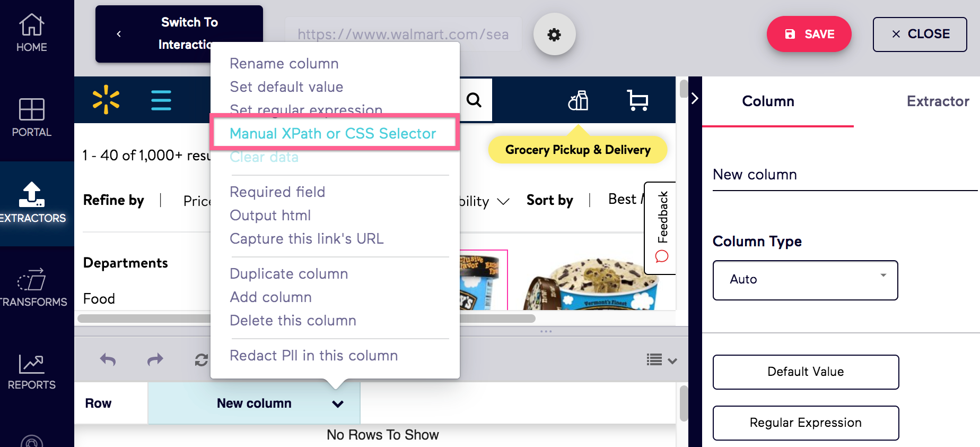Click the SAVE button
The image size is (980, 447).
tap(809, 34)
